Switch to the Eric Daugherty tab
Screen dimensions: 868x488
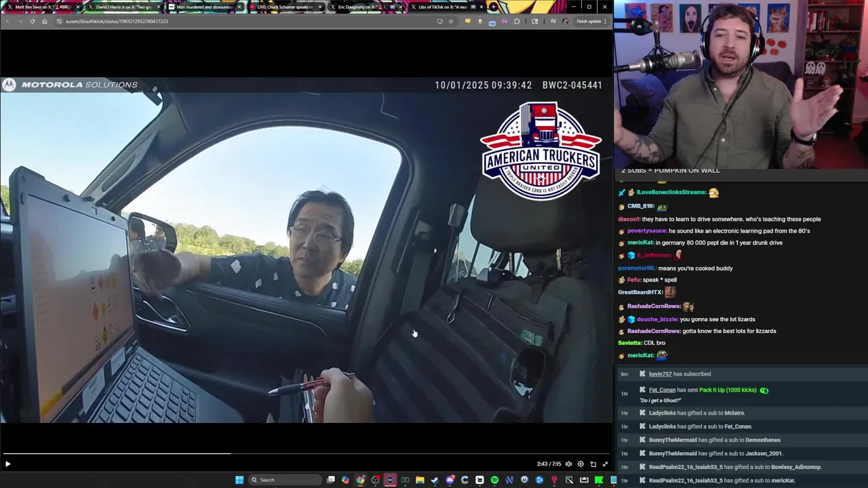366,7
